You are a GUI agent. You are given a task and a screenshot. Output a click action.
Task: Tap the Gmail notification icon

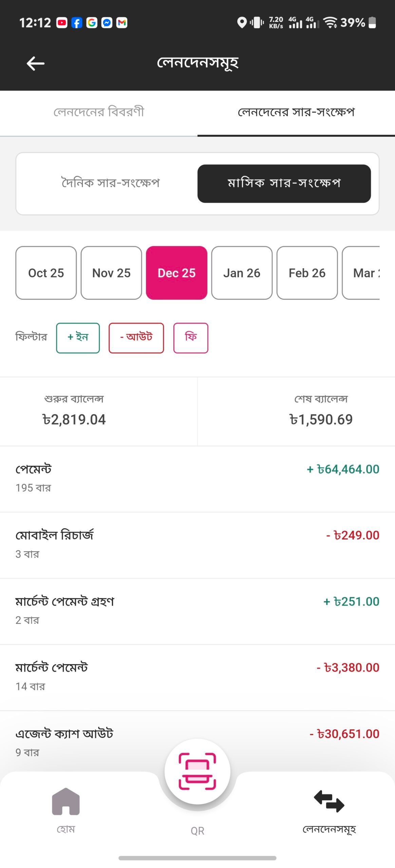(x=122, y=23)
